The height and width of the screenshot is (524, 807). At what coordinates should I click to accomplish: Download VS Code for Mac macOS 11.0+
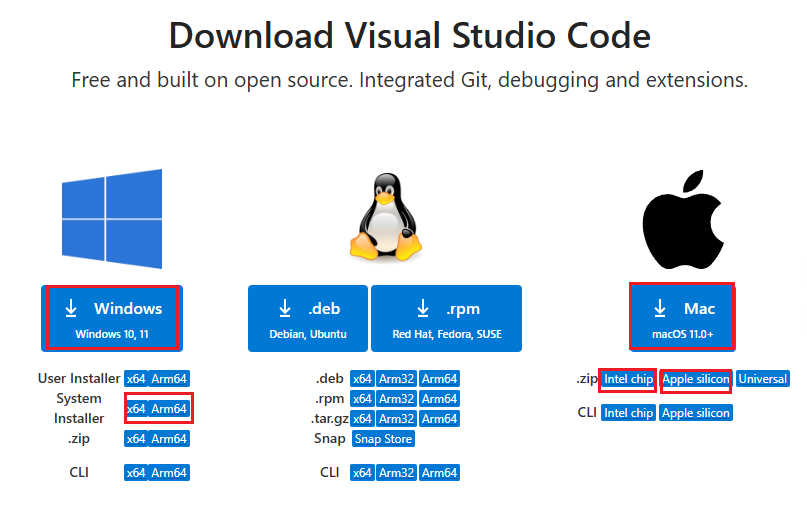pos(682,319)
